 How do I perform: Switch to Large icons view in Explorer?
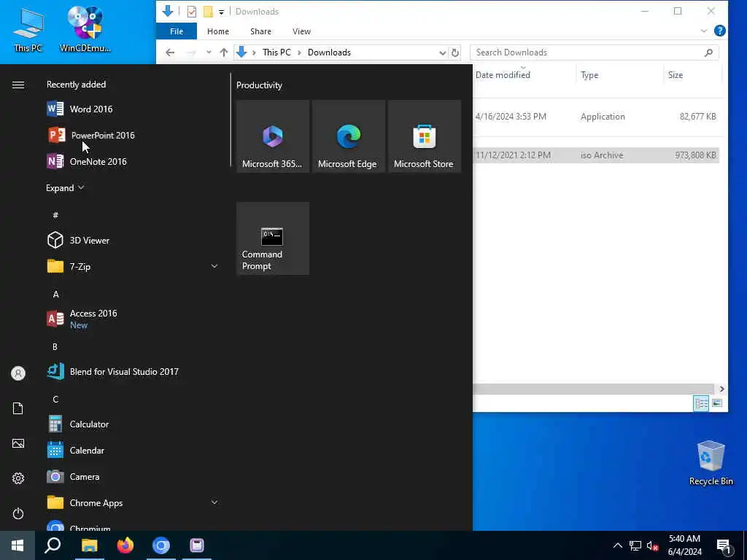point(717,403)
